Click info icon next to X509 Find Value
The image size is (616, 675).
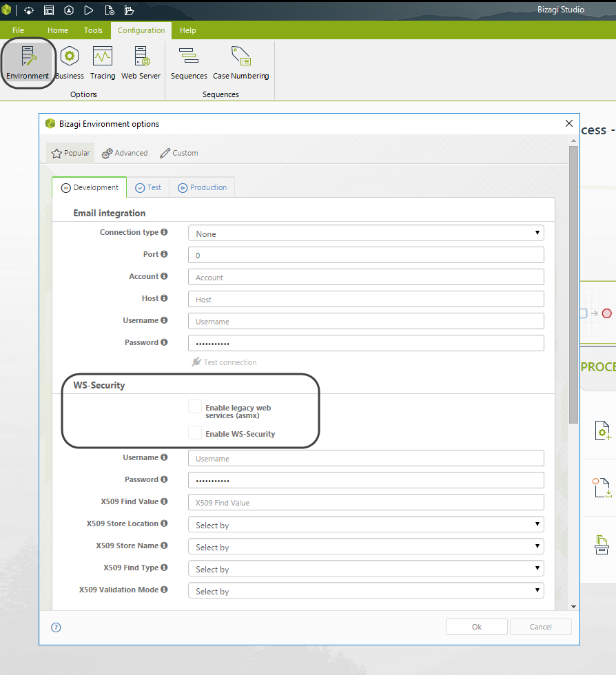164,501
